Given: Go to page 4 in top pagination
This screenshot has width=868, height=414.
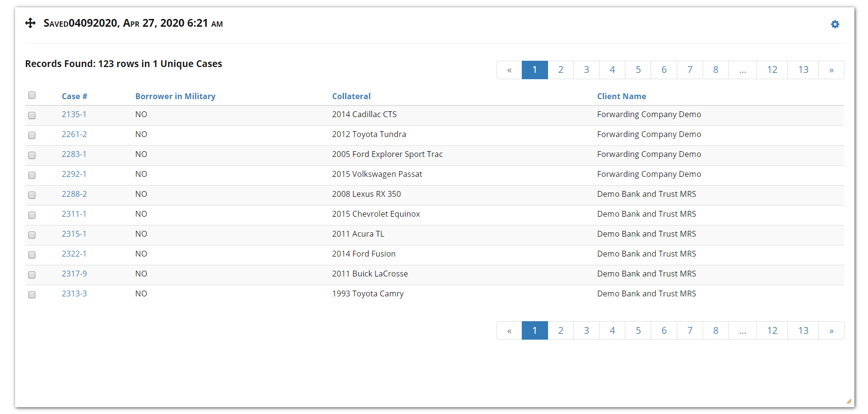Looking at the screenshot, I should click(612, 69).
